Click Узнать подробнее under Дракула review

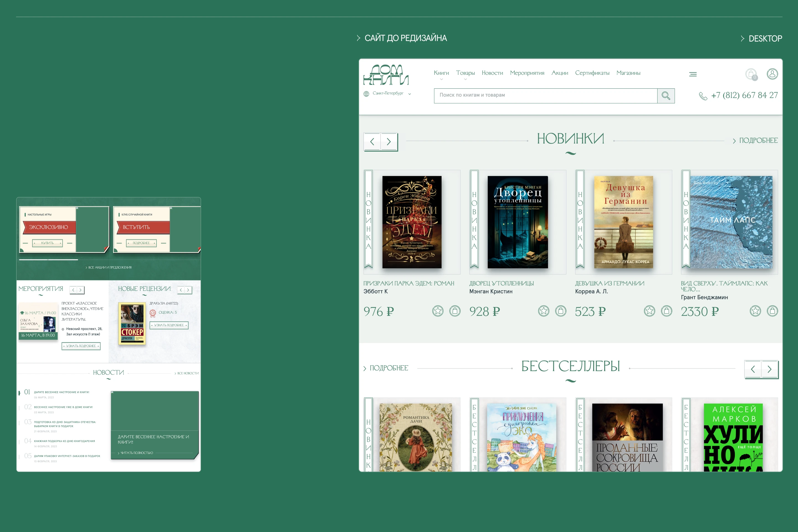click(x=169, y=325)
